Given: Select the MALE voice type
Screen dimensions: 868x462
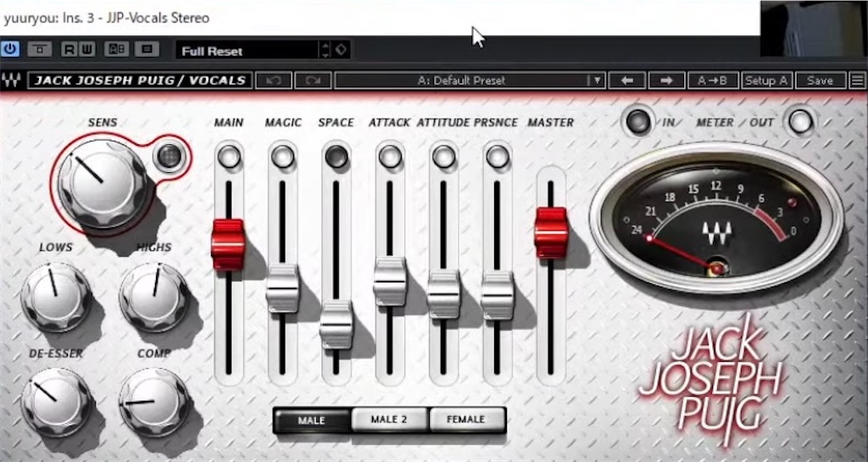Looking at the screenshot, I should tap(312, 420).
